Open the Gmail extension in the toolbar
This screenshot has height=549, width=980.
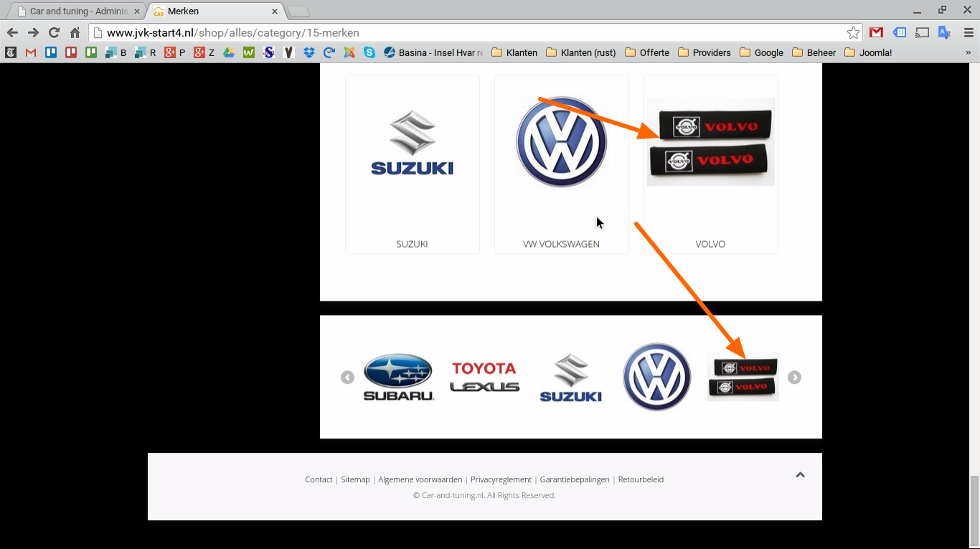(876, 32)
